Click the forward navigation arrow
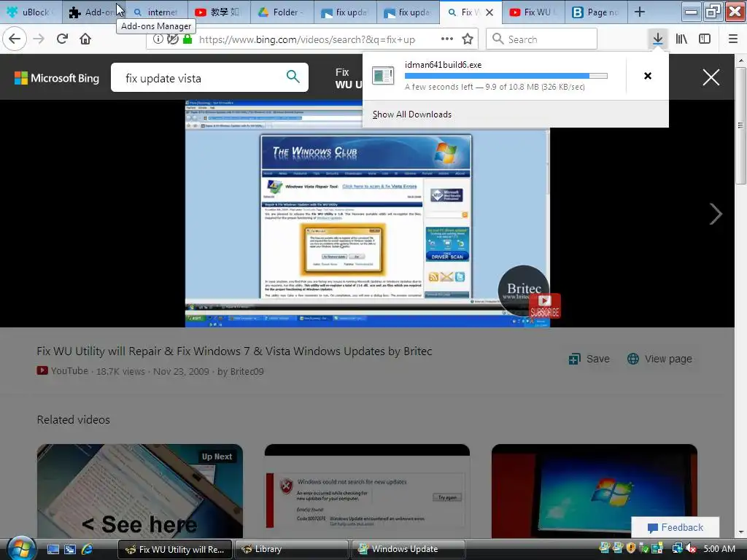 tap(39, 39)
